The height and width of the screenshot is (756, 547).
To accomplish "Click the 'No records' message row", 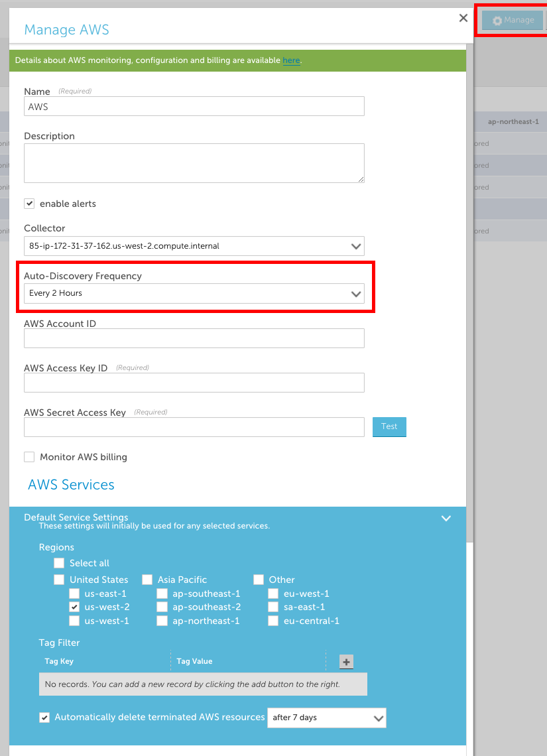I will (x=203, y=684).
